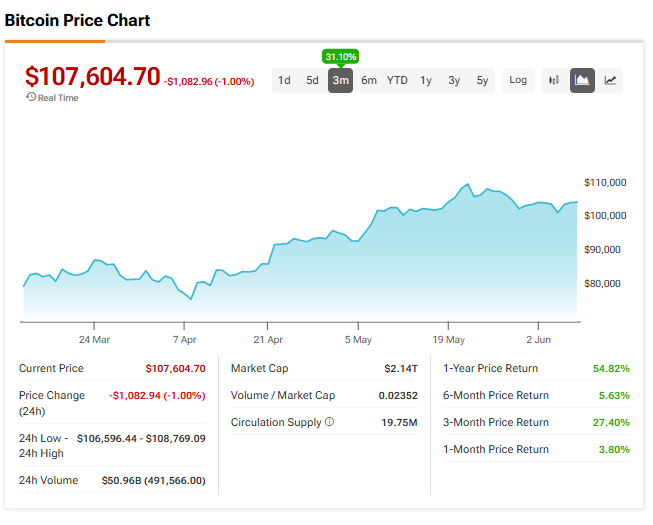Click the 3.80% return value
This screenshot has height=525, width=653.
click(x=614, y=450)
